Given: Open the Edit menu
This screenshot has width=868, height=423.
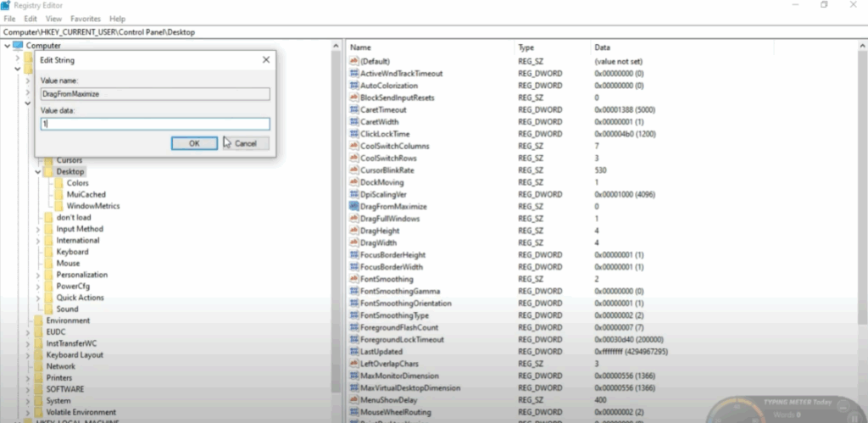Looking at the screenshot, I should click(31, 18).
